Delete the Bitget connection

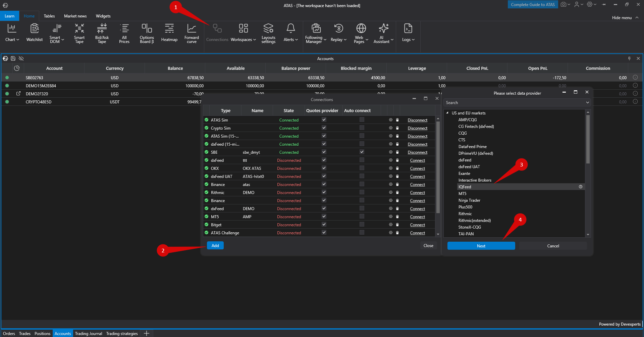(x=397, y=225)
